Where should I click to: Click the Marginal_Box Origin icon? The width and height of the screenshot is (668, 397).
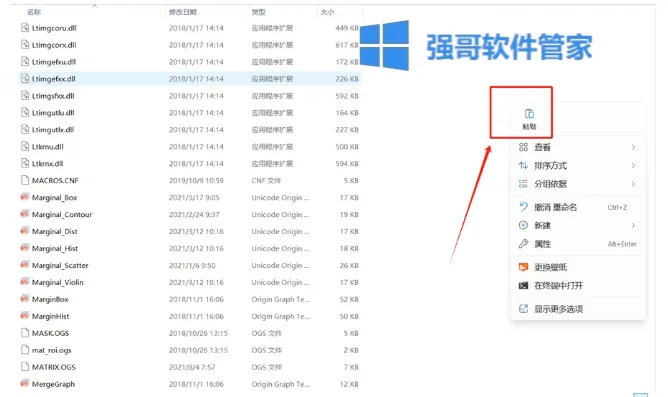(x=25, y=197)
